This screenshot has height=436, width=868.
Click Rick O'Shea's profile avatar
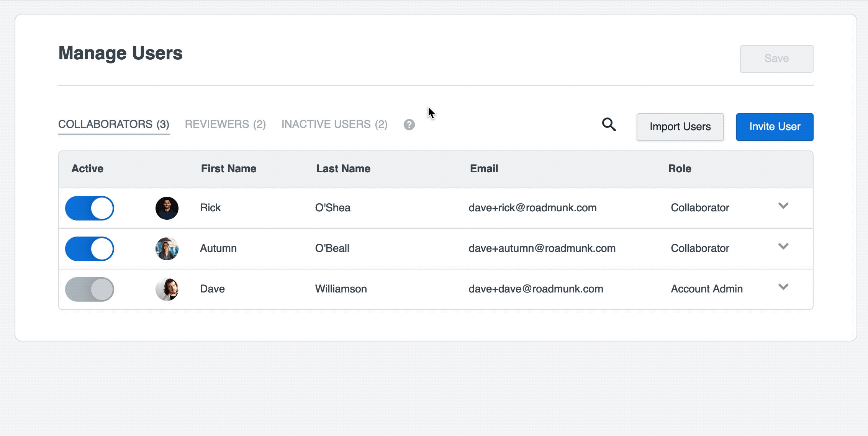click(167, 208)
